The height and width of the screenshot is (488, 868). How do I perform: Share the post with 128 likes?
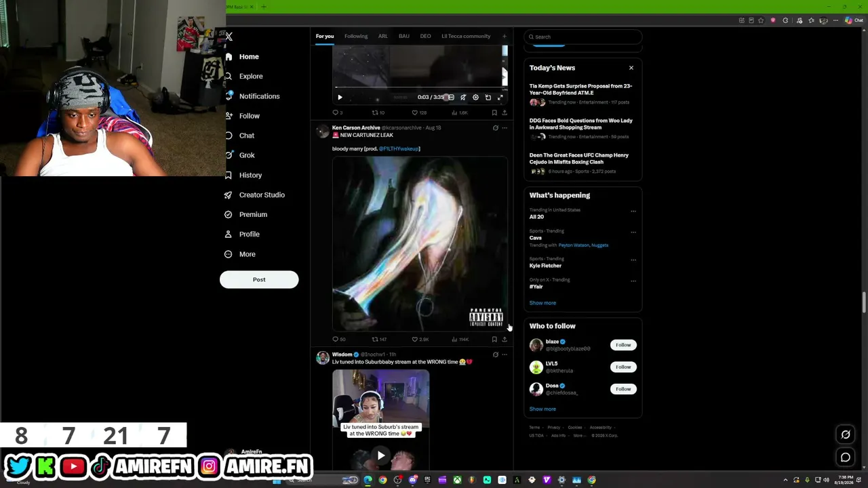coord(504,113)
